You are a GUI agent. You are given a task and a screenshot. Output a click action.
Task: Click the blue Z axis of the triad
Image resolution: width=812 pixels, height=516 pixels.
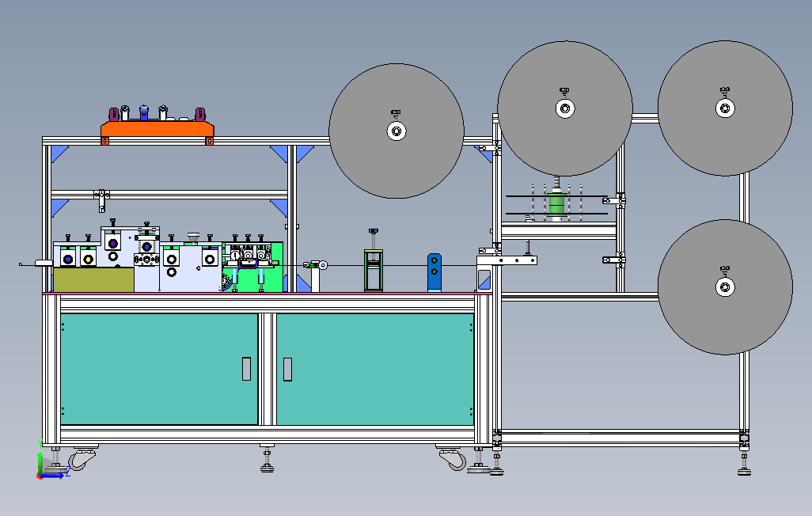(x=53, y=476)
